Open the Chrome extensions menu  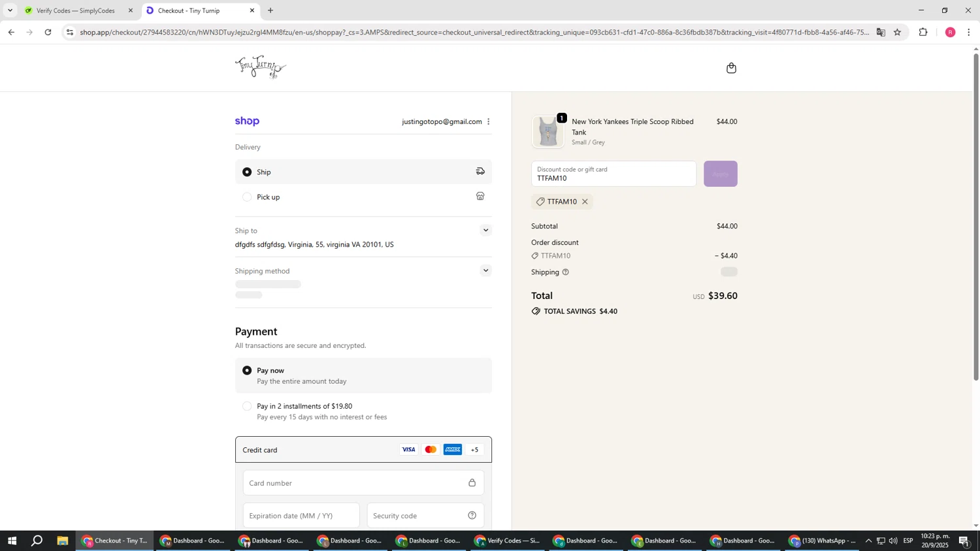[x=923, y=32]
